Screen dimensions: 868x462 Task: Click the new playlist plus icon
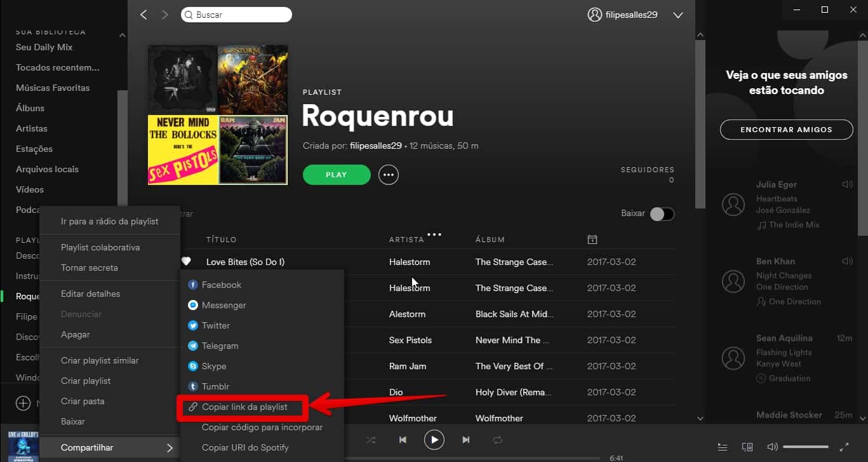click(x=23, y=403)
